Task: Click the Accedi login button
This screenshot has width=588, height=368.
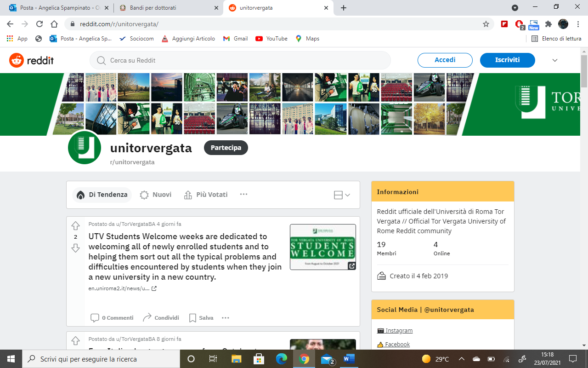Action: click(445, 60)
